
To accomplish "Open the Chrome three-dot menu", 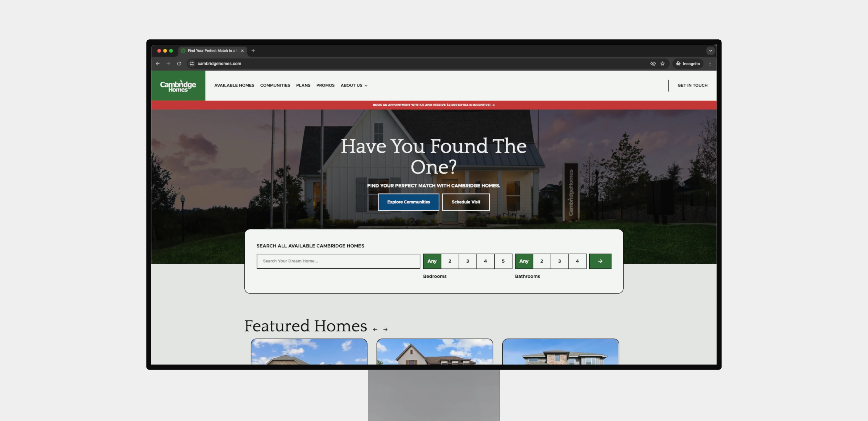I will pos(710,63).
